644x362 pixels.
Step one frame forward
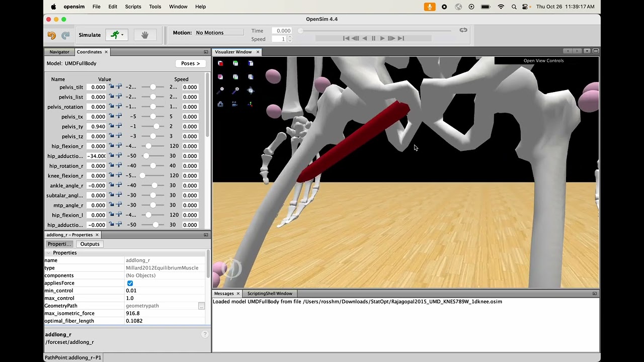pyautogui.click(x=391, y=38)
